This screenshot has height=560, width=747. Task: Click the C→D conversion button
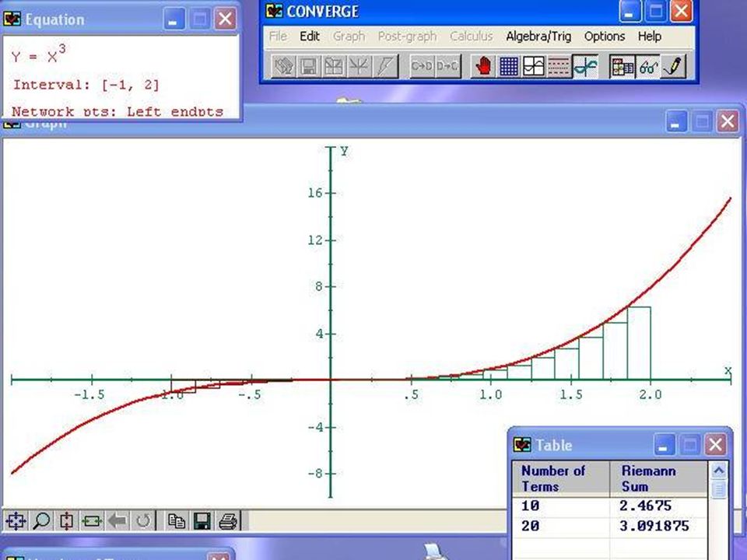422,67
